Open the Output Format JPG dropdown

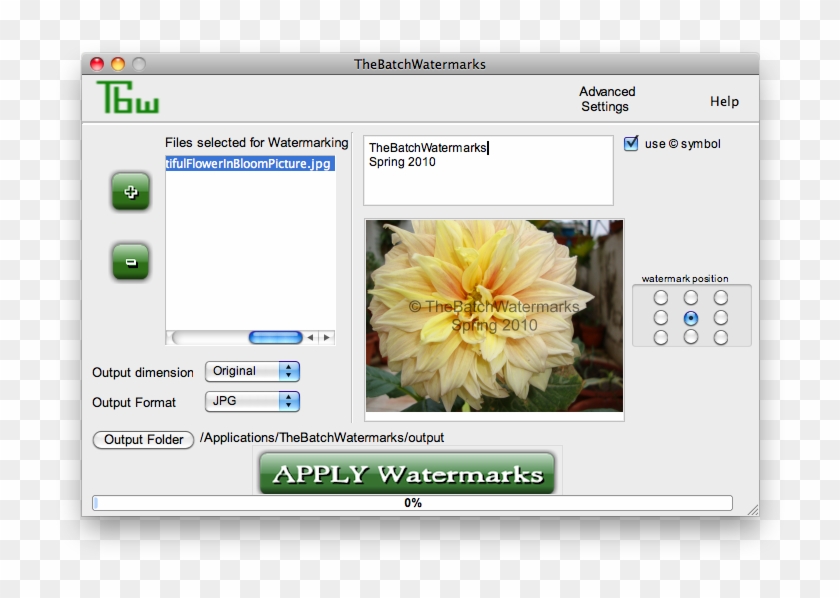click(x=252, y=401)
